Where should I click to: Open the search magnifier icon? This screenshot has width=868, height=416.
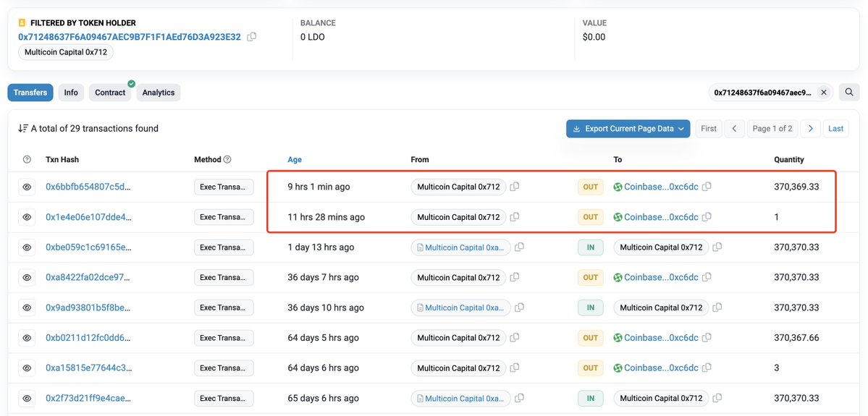[849, 93]
